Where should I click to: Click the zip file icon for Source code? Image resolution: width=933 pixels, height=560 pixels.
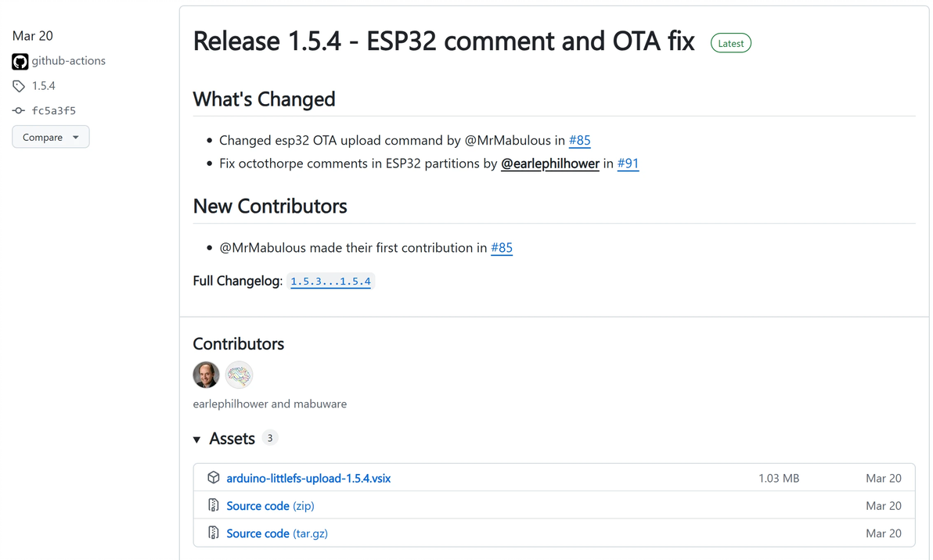point(214,506)
